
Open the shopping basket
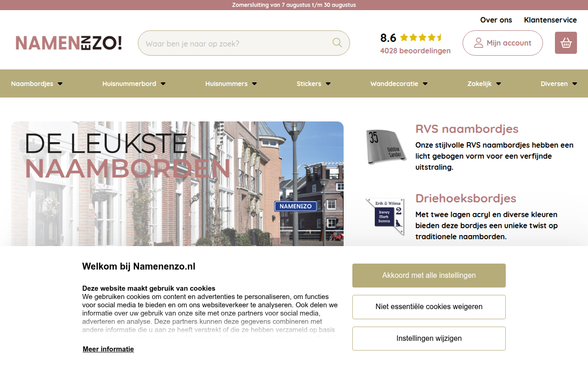point(566,43)
